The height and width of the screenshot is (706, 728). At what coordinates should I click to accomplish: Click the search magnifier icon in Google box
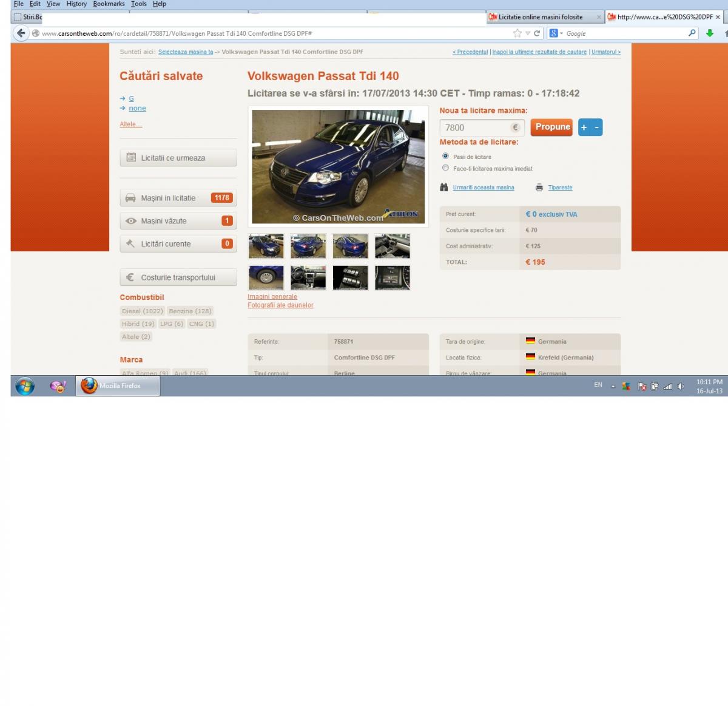pos(692,33)
